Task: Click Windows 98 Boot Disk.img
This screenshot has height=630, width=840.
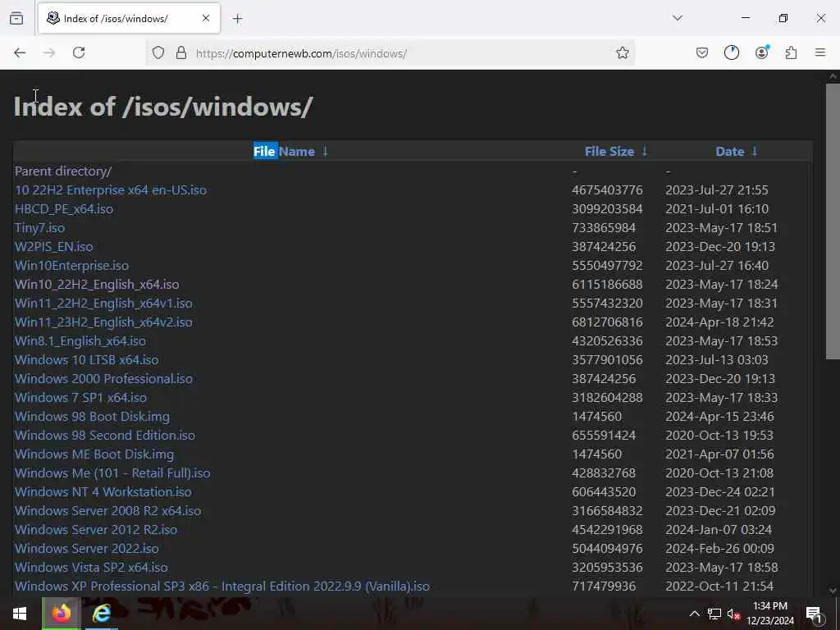Action: (92, 416)
